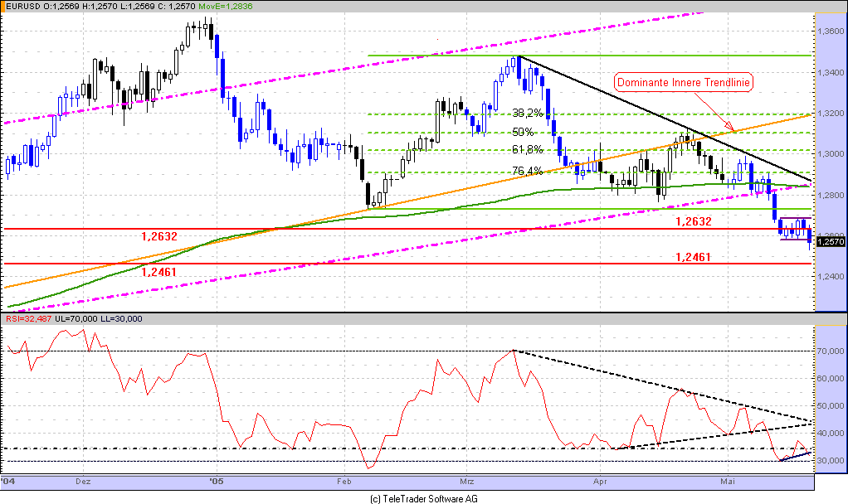Screen dimensions: 848x504
Task: Select the 'Dominante Innere Trendlinie' annotation box
Action: 683,81
